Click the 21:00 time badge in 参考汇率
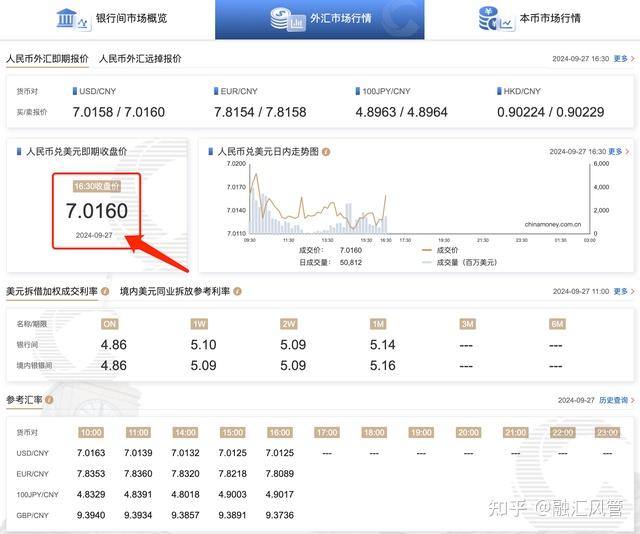Viewport: 640px width, 534px height. pyautogui.click(x=516, y=432)
